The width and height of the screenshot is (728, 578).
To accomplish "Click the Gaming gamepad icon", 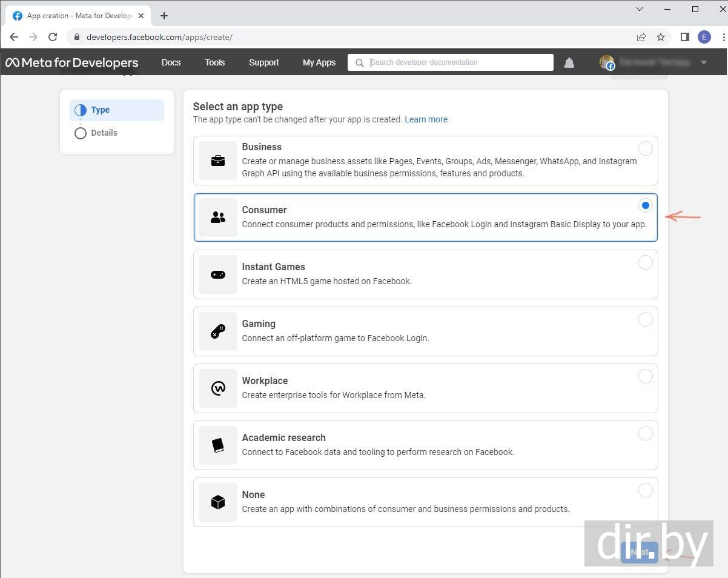I will pos(218,331).
